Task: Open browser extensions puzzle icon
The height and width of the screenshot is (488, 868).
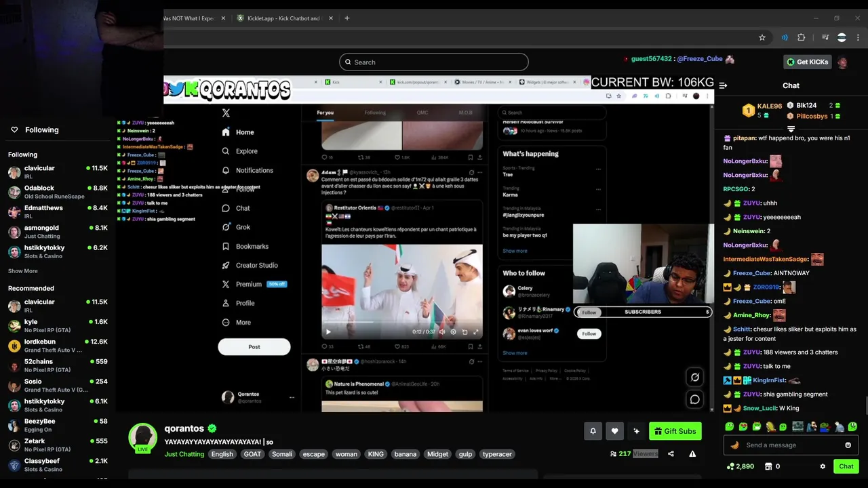Action: pyautogui.click(x=802, y=37)
